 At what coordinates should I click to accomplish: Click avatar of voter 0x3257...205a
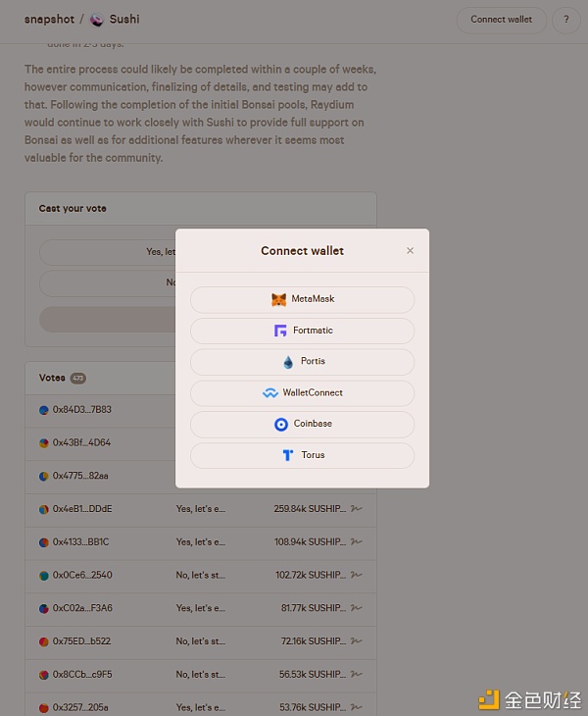click(x=44, y=708)
